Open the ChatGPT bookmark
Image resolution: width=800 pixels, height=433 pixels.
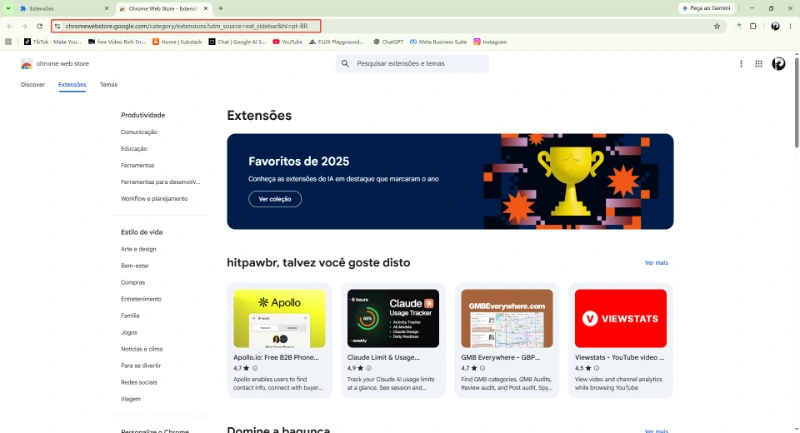[388, 42]
